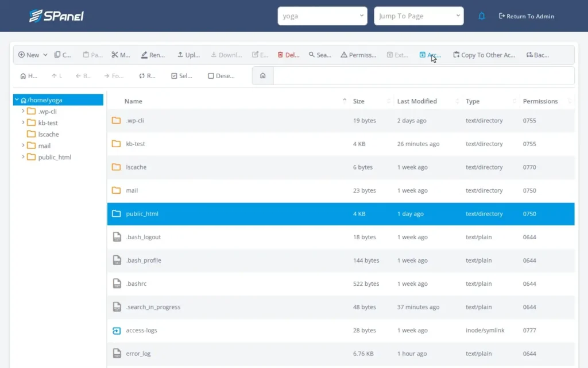Click the inode/symlink type cell

(485, 330)
